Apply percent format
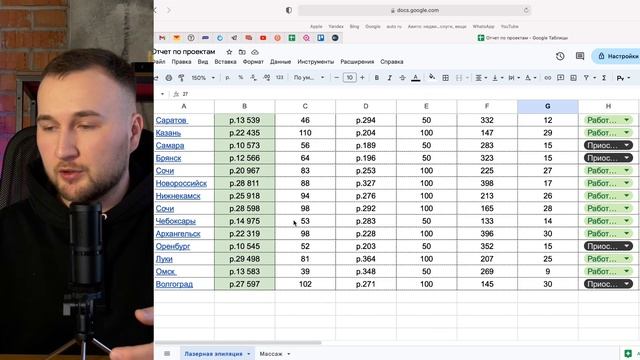Image resolution: width=640 pixels, height=360 pixels. 240,78
